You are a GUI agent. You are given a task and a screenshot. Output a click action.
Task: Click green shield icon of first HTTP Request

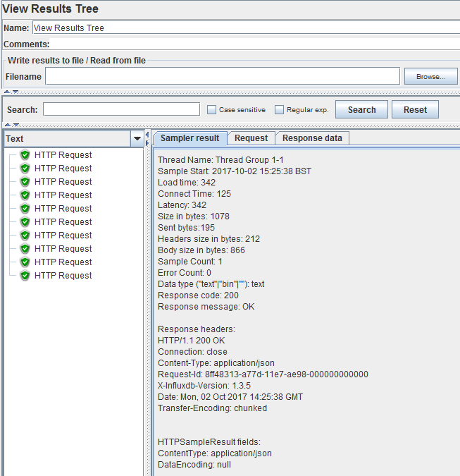pos(25,155)
